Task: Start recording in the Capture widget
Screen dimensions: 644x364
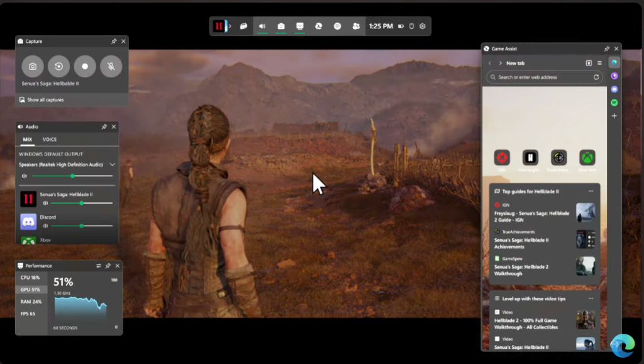Action: point(85,66)
